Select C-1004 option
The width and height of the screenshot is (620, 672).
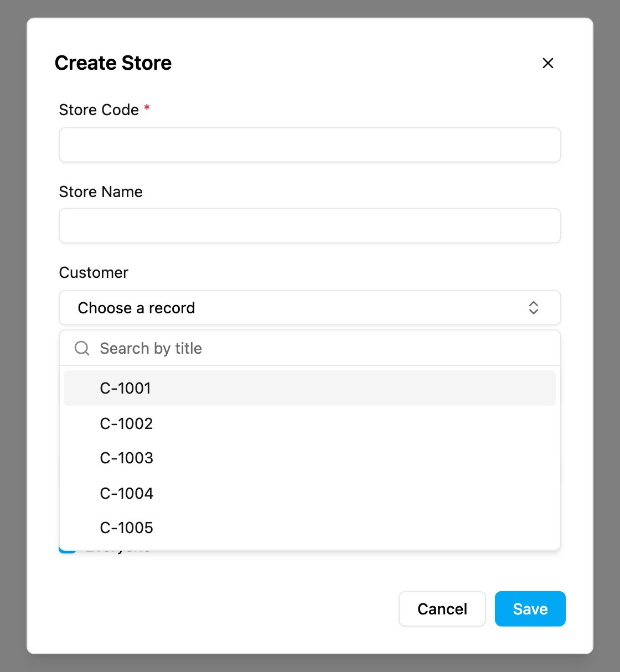click(x=310, y=493)
